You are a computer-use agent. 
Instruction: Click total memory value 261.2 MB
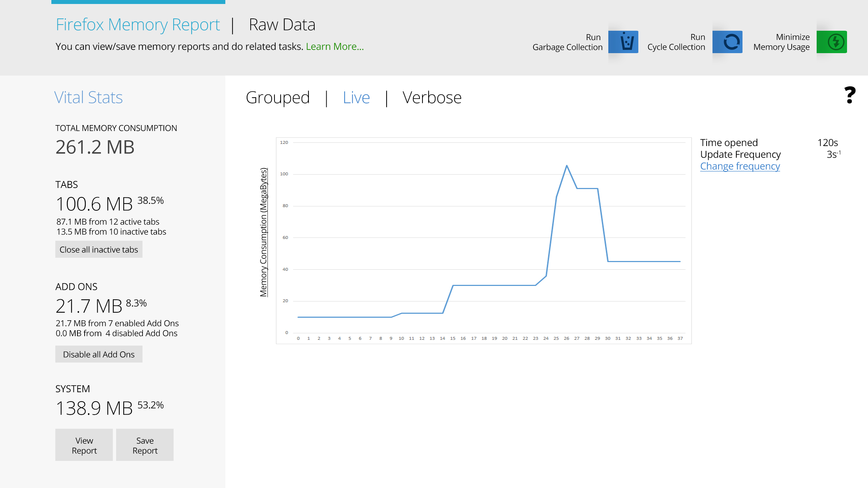coord(95,147)
